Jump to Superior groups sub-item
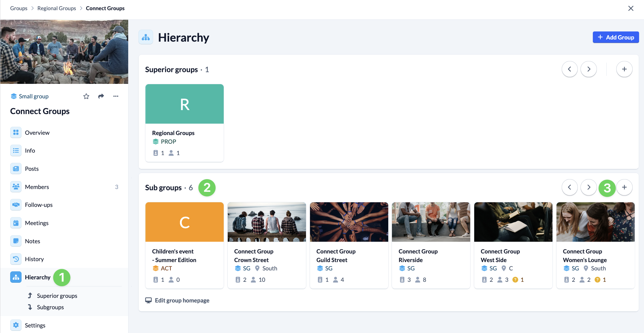The height and width of the screenshot is (333, 644). click(57, 296)
